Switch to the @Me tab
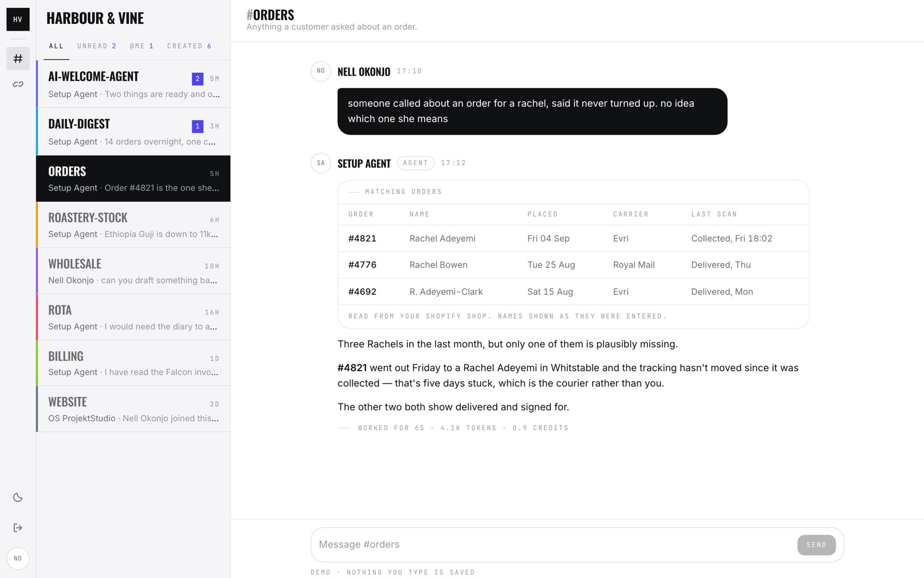The image size is (924, 578). (141, 46)
